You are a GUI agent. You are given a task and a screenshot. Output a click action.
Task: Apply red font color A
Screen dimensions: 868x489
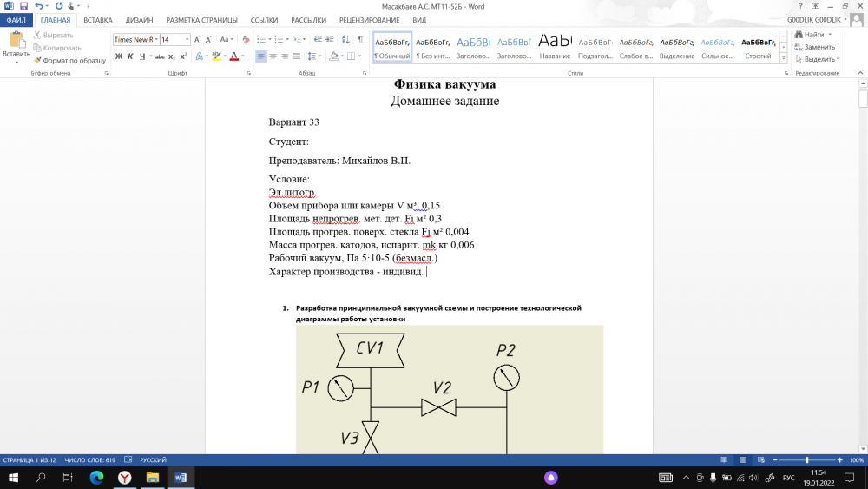click(x=234, y=56)
